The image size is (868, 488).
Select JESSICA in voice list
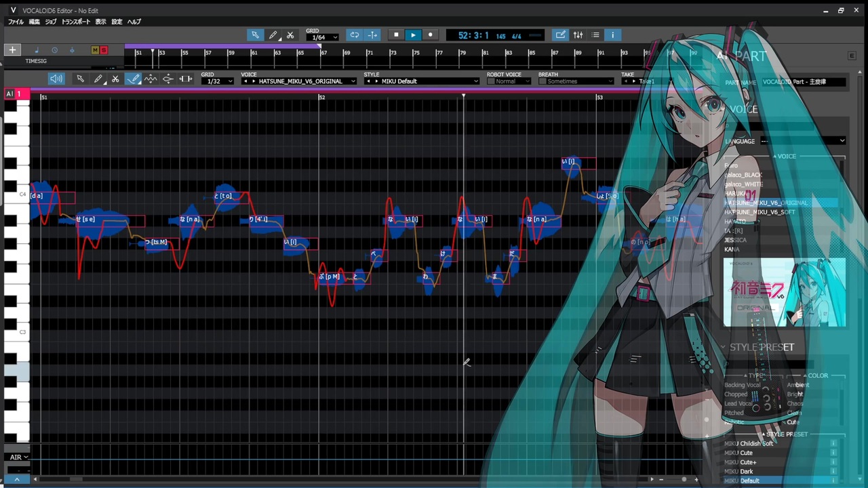pos(780,240)
